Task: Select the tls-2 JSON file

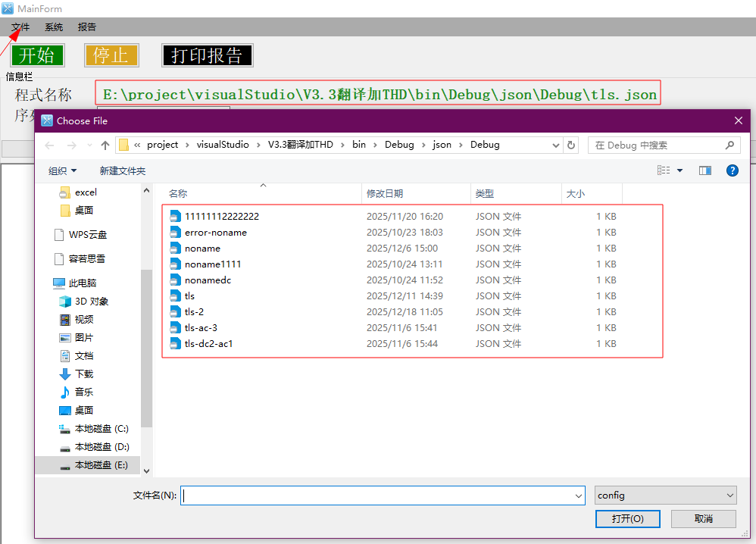Action: 194,312
